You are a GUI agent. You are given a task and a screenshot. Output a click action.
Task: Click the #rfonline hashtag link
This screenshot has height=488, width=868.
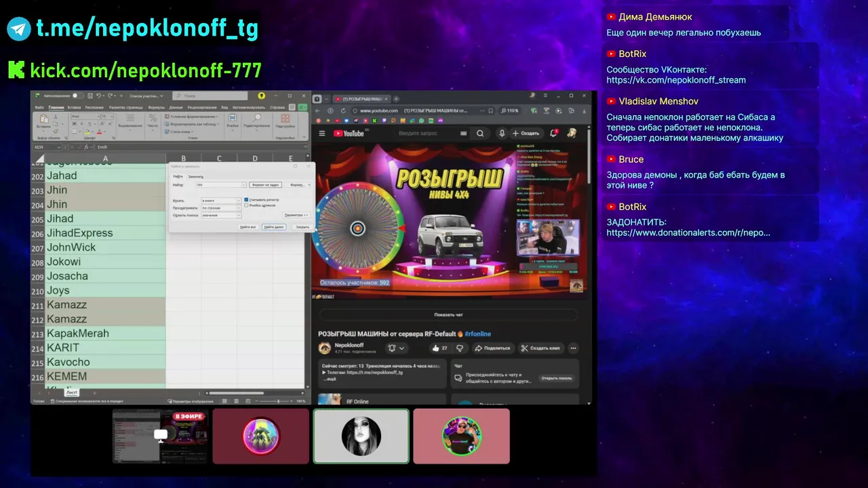click(478, 334)
